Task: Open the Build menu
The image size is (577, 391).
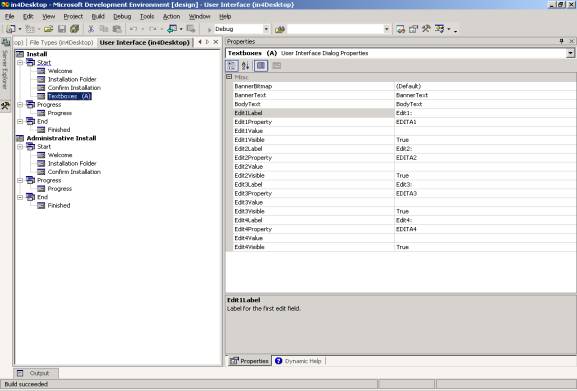Action: pos(98,17)
